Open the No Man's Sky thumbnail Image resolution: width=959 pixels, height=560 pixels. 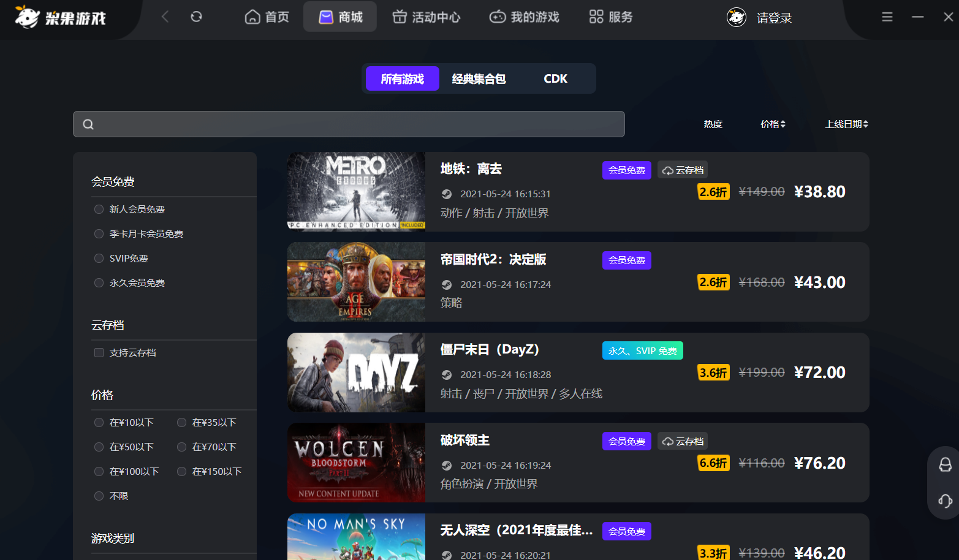(356, 537)
